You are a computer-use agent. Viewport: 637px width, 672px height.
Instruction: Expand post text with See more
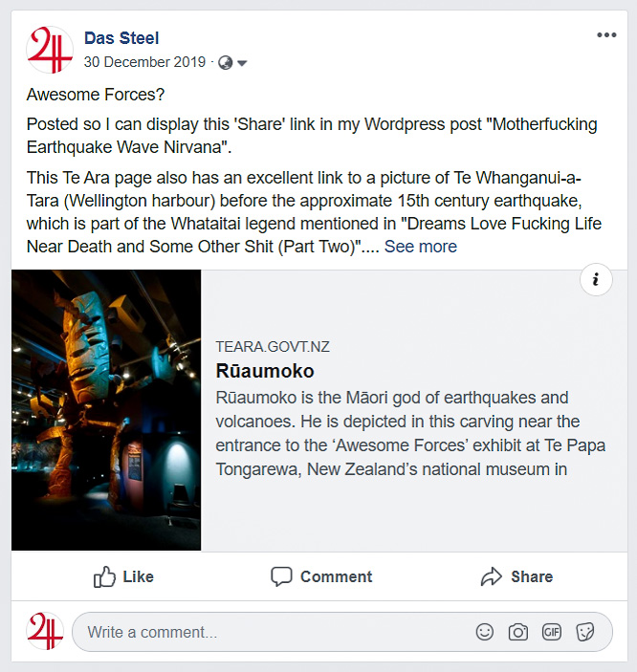pos(420,247)
